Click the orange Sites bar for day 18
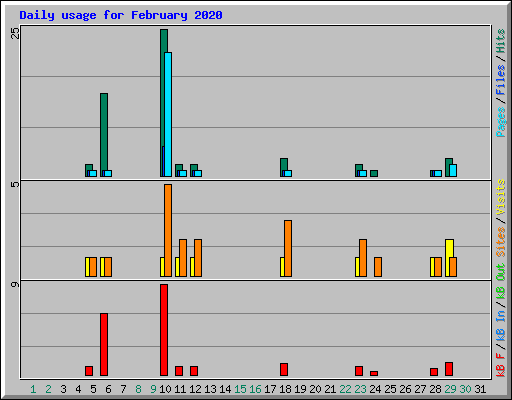The image size is (512, 400). 288,248
